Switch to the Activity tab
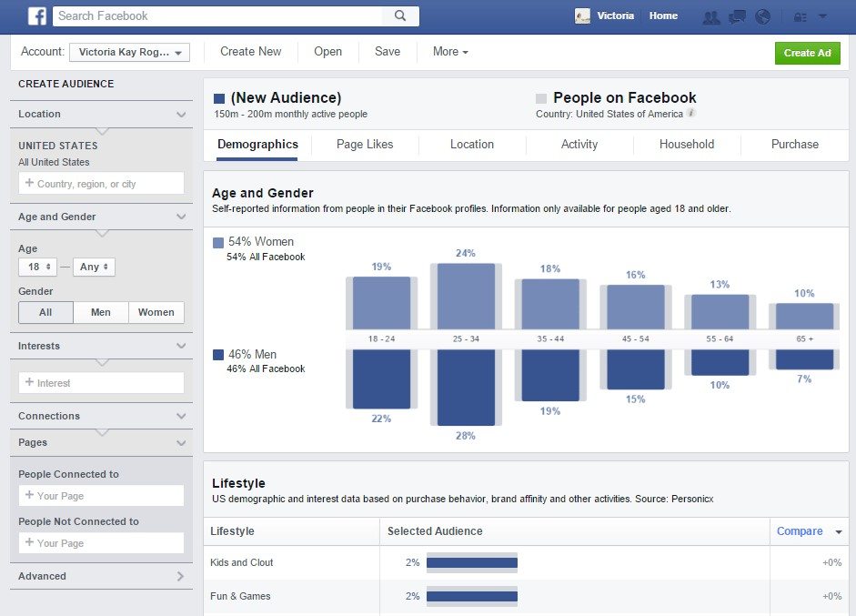 pyautogui.click(x=579, y=145)
